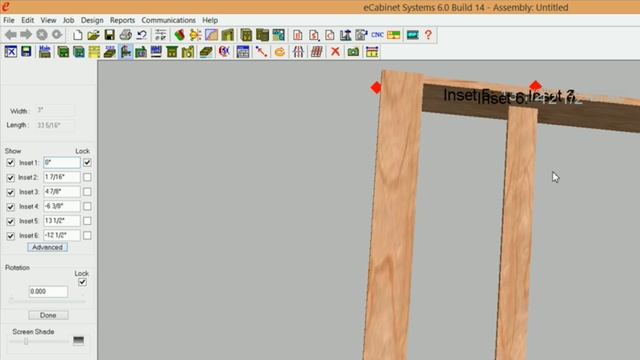Toggle Show checkbox for Inset 4
Image resolution: width=640 pixels, height=360 pixels.
coord(11,207)
